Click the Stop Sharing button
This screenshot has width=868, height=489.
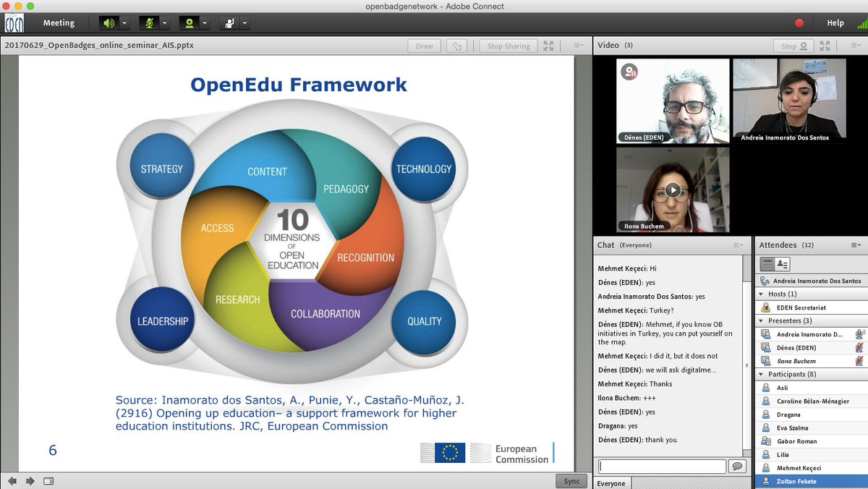pyautogui.click(x=507, y=45)
